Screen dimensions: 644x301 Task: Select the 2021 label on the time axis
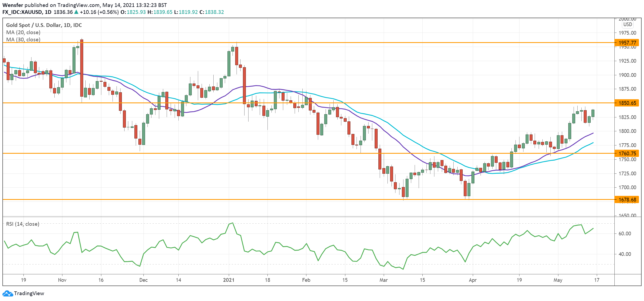tap(229, 280)
